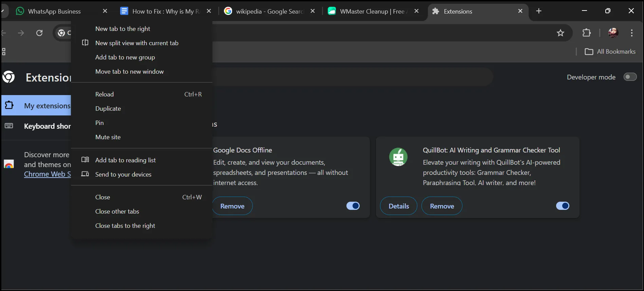Image resolution: width=644 pixels, height=291 pixels.
Task: Choose Send to your devices
Action: pyautogui.click(x=142, y=175)
